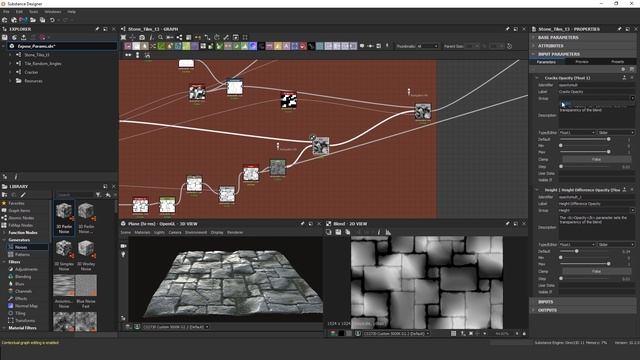Viewport: 640px width, 360px height.
Task: Click the Library search field
Action: point(74,195)
